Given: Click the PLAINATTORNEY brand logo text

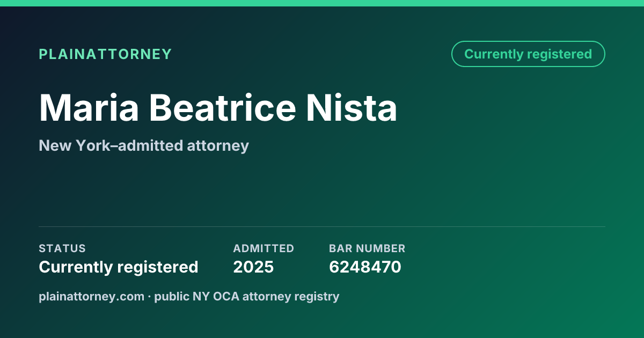Looking at the screenshot, I should point(105,54).
